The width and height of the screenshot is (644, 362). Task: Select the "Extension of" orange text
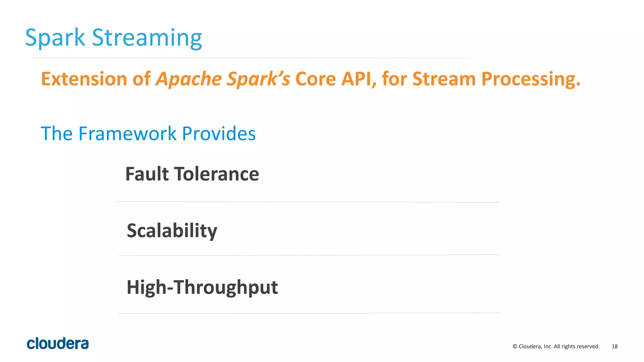(x=96, y=79)
